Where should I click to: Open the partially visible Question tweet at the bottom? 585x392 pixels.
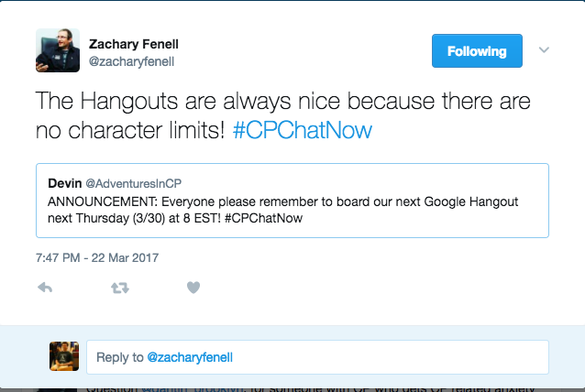312,387
